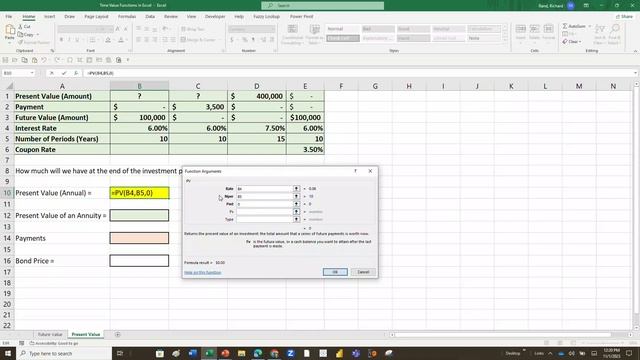Click the Fill Color bucket icon
The width and height of the screenshot is (640, 360).
click(108, 40)
